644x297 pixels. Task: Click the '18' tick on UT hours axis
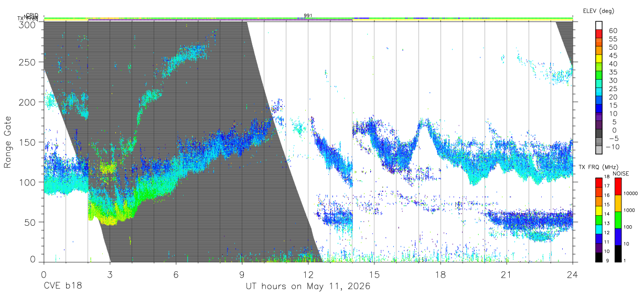coord(441,274)
